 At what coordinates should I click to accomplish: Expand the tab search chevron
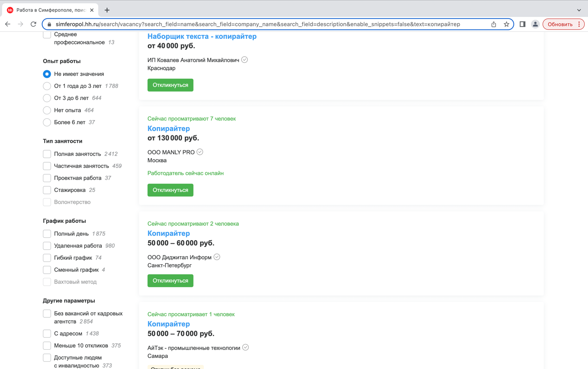pos(579,10)
